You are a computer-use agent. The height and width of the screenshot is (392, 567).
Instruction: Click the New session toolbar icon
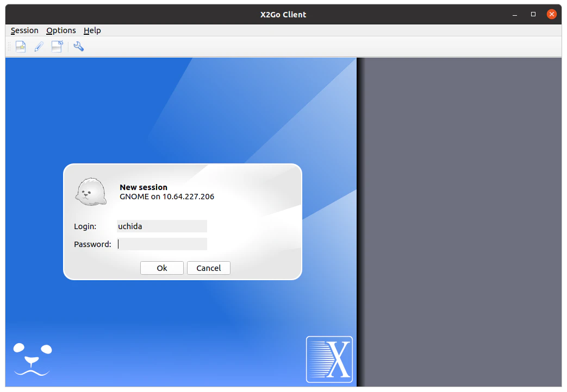(x=21, y=47)
